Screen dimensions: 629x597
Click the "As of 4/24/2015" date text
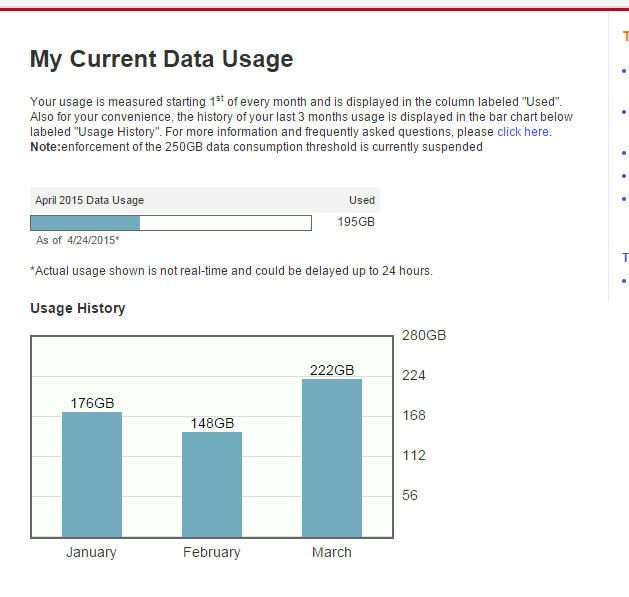click(x=78, y=240)
